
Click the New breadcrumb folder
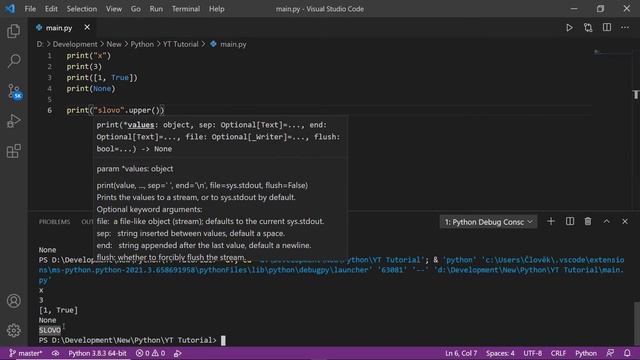[x=114, y=44]
